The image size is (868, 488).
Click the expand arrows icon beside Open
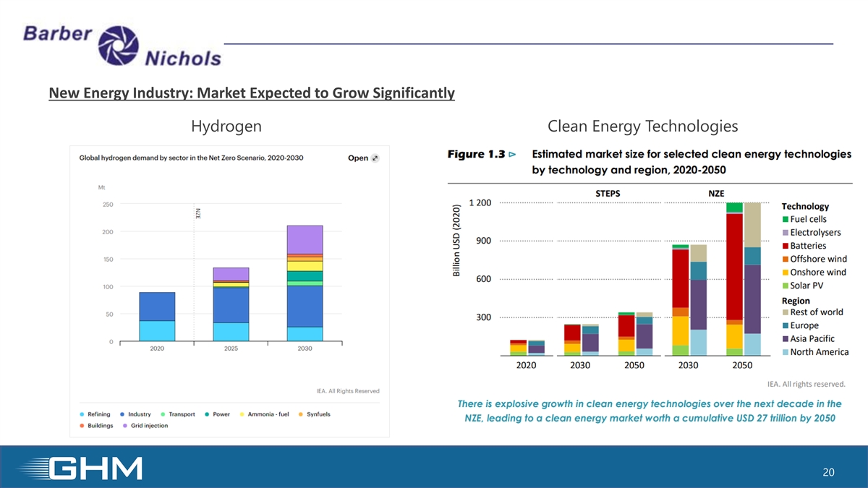[x=375, y=158]
